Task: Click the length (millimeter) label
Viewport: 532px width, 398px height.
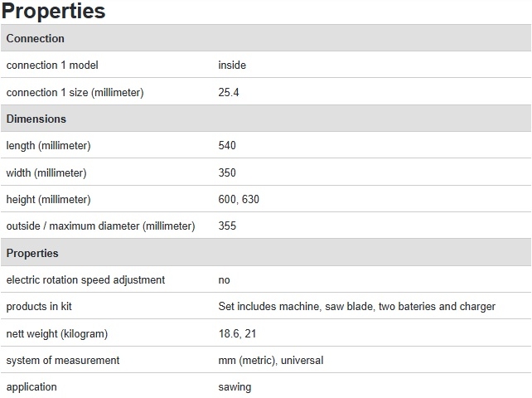Action: (x=49, y=146)
